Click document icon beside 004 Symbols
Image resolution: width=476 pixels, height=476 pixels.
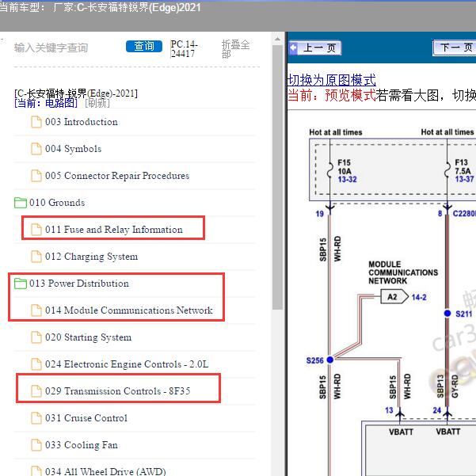[x=36, y=149]
